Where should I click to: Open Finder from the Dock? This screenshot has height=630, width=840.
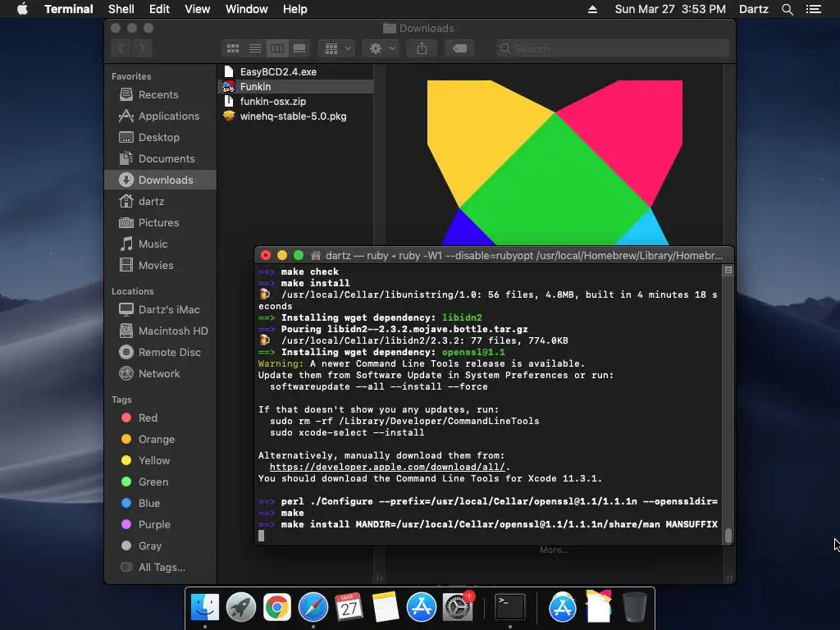pyautogui.click(x=205, y=608)
